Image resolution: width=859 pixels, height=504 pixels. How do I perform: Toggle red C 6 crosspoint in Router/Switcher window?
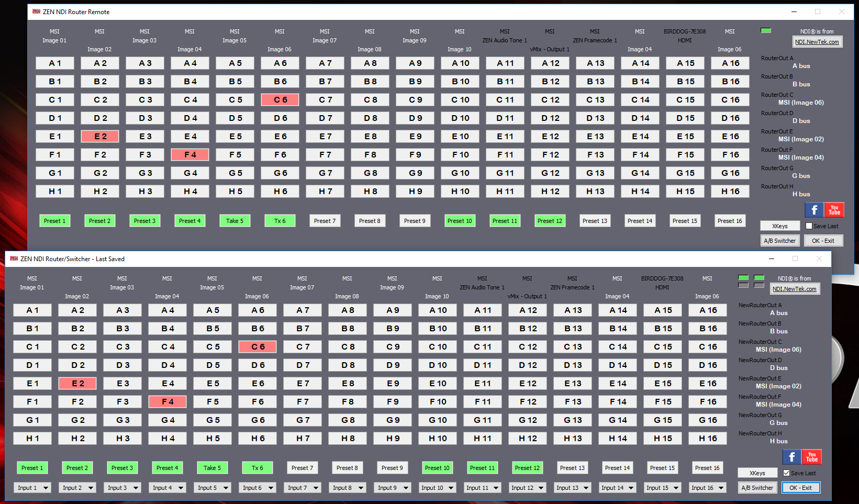pos(258,346)
